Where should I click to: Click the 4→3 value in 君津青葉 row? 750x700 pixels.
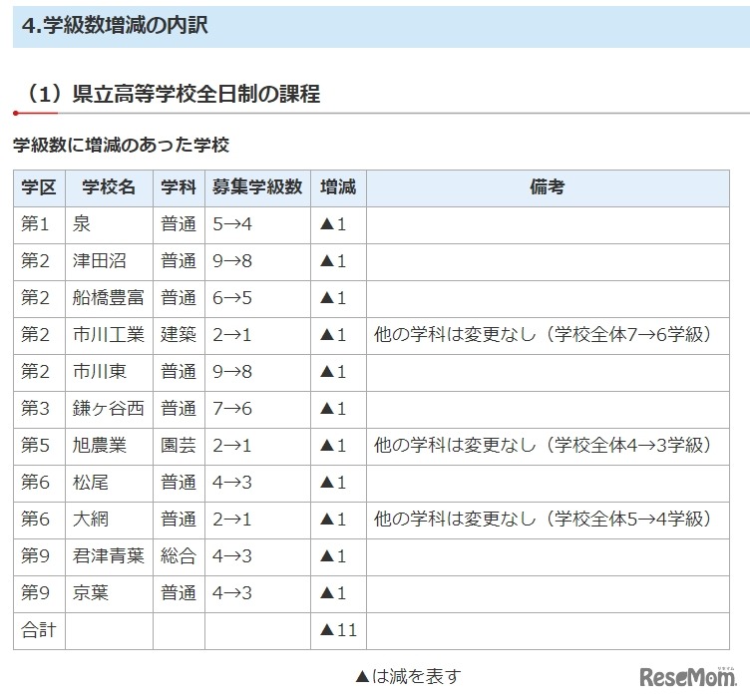pos(232,556)
